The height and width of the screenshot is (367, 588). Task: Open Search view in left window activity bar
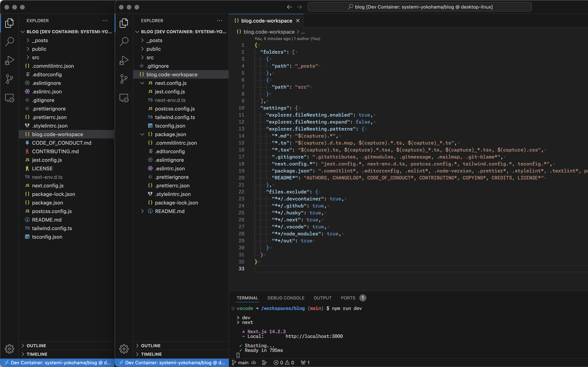click(x=9, y=42)
